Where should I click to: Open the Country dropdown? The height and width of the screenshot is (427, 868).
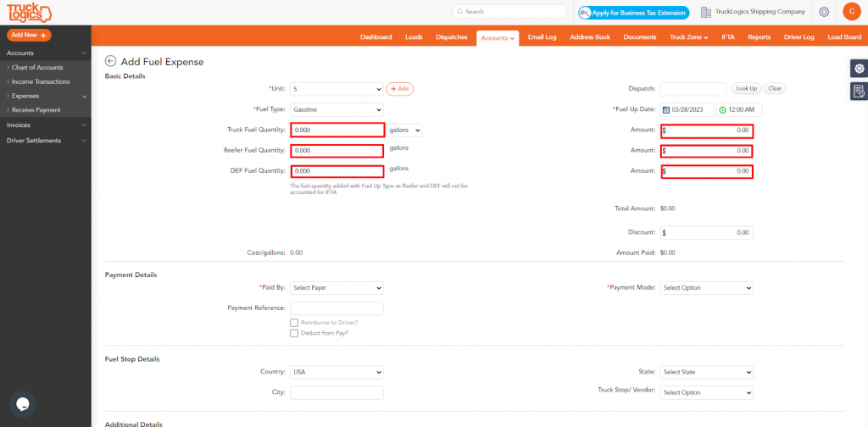pos(337,372)
